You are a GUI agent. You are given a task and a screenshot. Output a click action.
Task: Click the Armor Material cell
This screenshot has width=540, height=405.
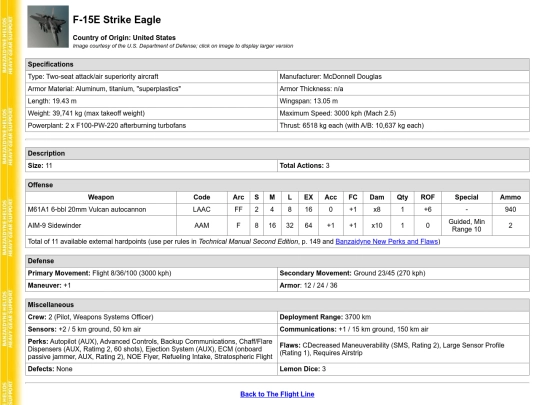click(152, 89)
